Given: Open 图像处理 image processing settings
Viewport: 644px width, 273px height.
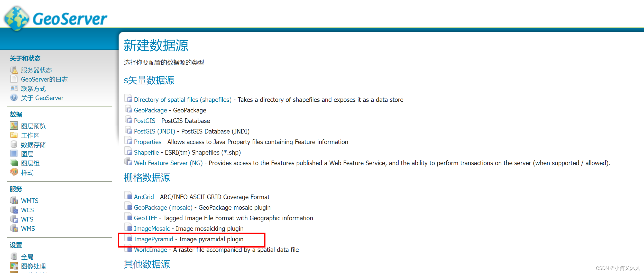Looking at the screenshot, I should (x=33, y=266).
